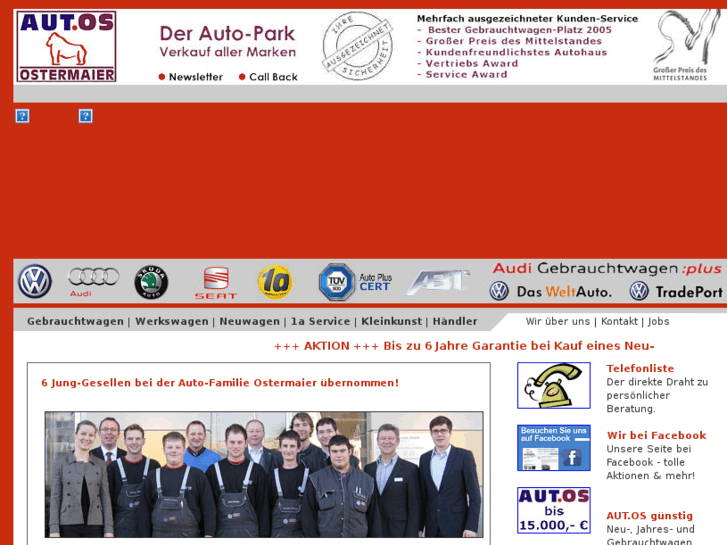Open the 1a Autoservice badge
Viewport: 727px width, 545px height.
[275, 282]
